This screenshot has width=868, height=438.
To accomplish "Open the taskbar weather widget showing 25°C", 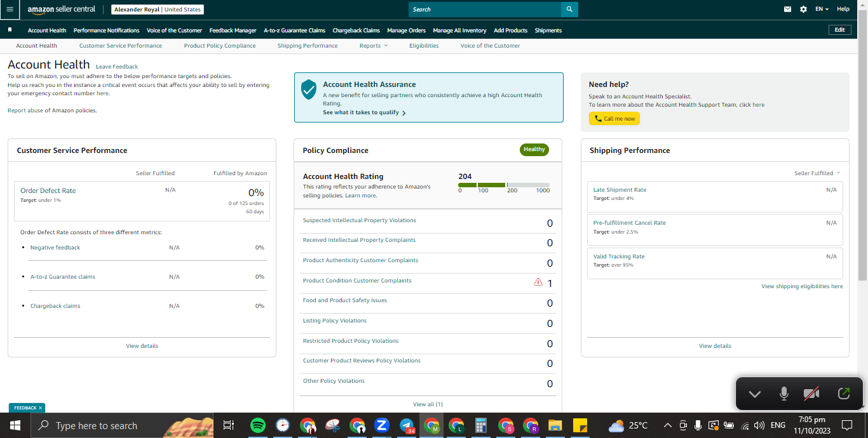I will [628, 425].
